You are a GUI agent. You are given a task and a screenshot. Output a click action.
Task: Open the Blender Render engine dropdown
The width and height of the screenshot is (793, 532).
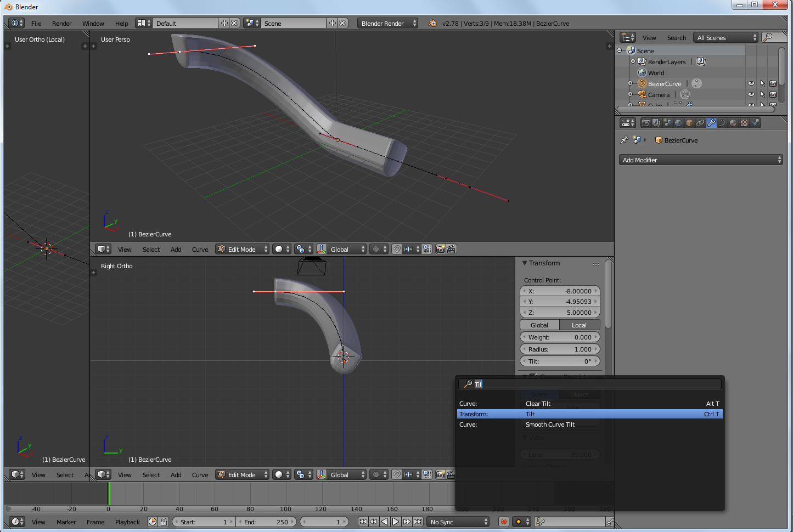pyautogui.click(x=387, y=23)
